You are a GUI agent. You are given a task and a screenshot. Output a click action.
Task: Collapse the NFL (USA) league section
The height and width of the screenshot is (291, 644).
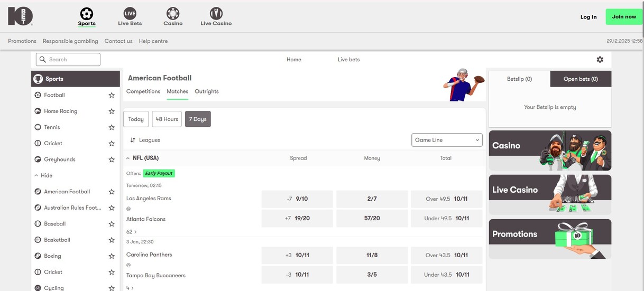coord(128,158)
